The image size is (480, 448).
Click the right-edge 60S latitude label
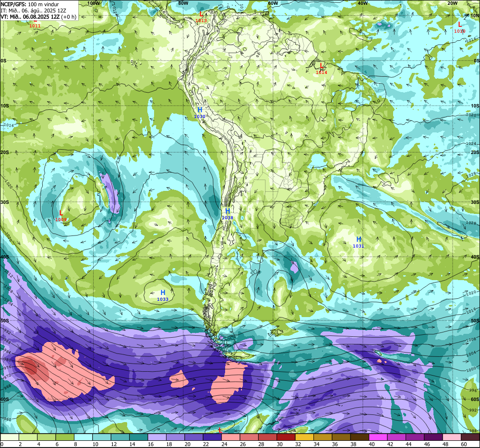(x=475, y=400)
